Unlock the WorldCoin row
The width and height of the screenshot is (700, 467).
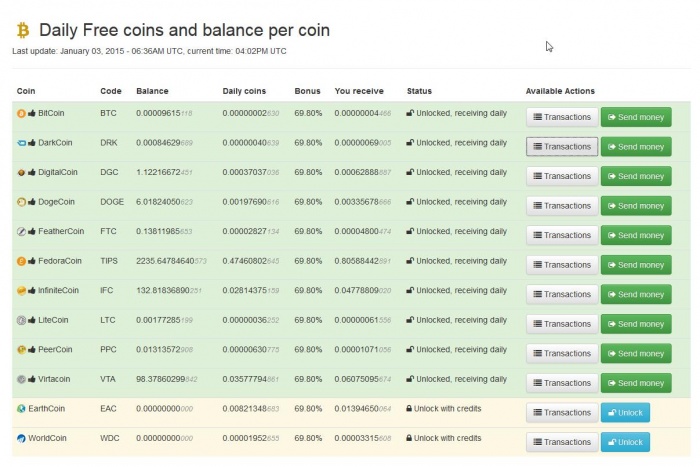625,442
